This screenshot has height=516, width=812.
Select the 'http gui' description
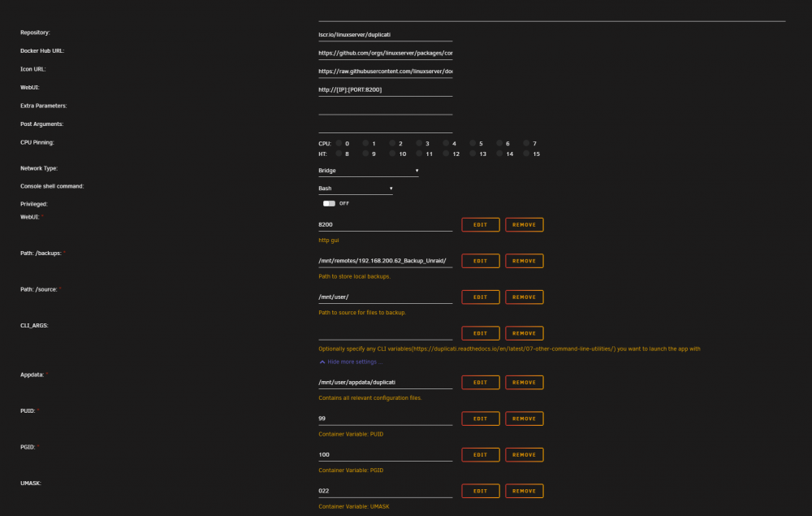click(x=329, y=241)
